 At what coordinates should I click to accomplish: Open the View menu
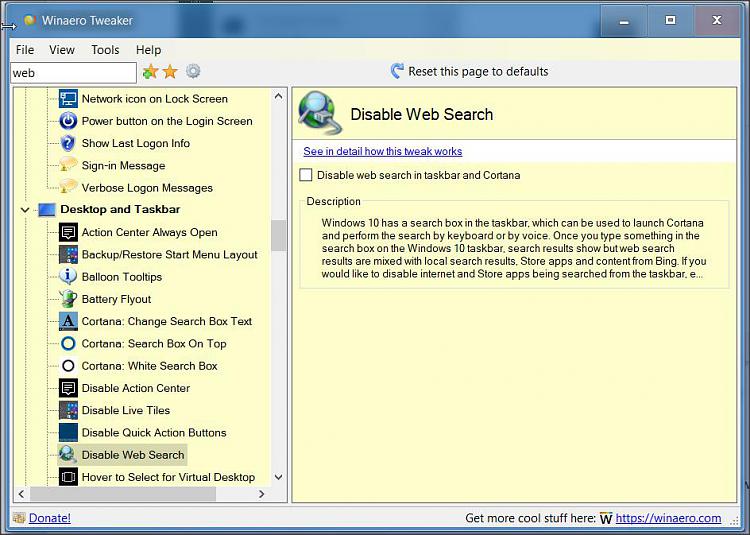[x=62, y=50]
